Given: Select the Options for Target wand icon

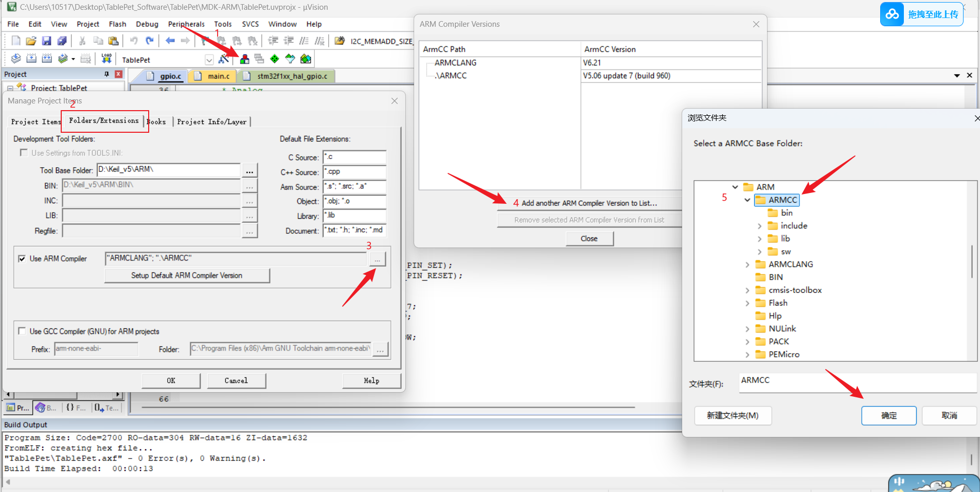Looking at the screenshot, I should point(224,59).
